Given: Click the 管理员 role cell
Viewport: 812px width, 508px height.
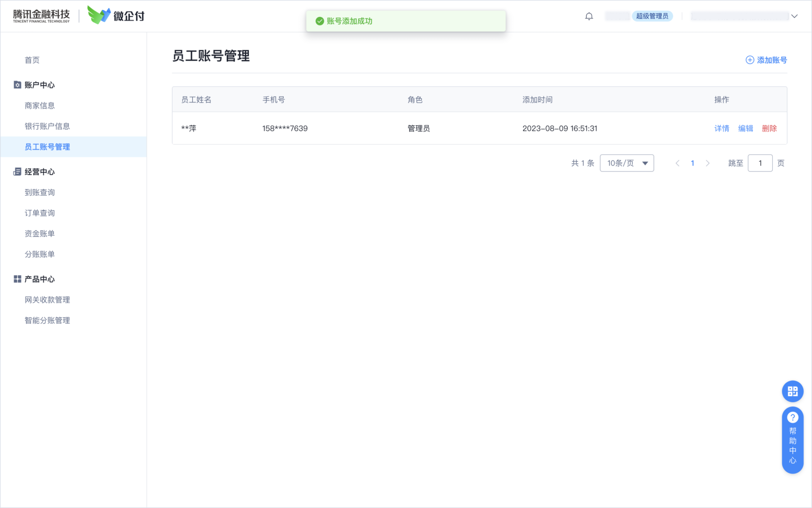Looking at the screenshot, I should 419,128.
